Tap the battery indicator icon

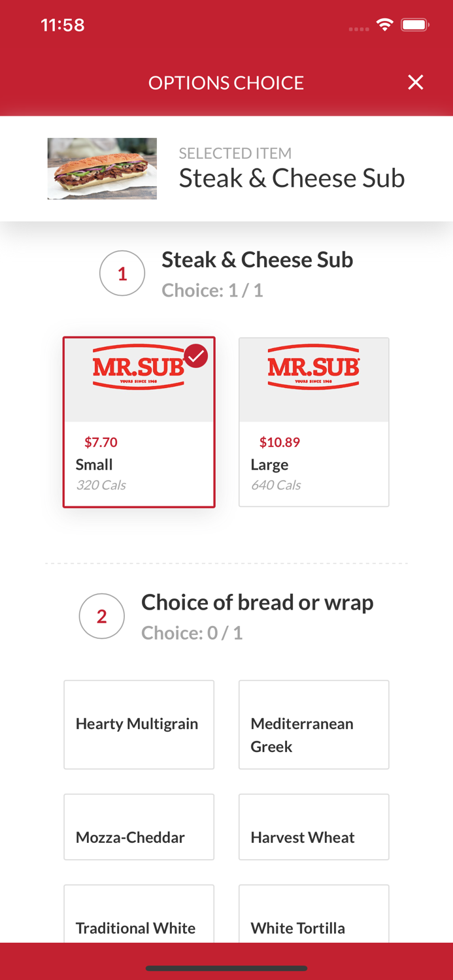tap(413, 24)
